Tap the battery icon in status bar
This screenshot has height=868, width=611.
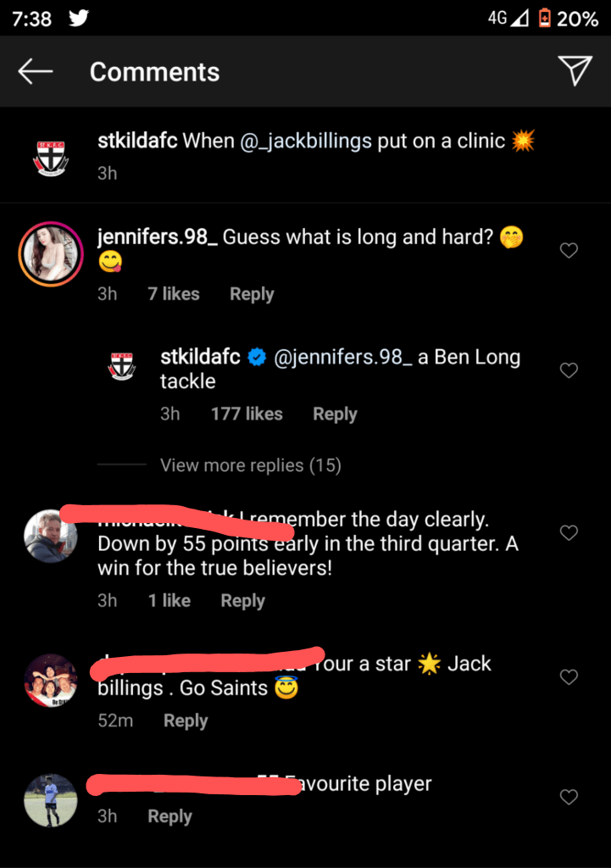point(544,18)
